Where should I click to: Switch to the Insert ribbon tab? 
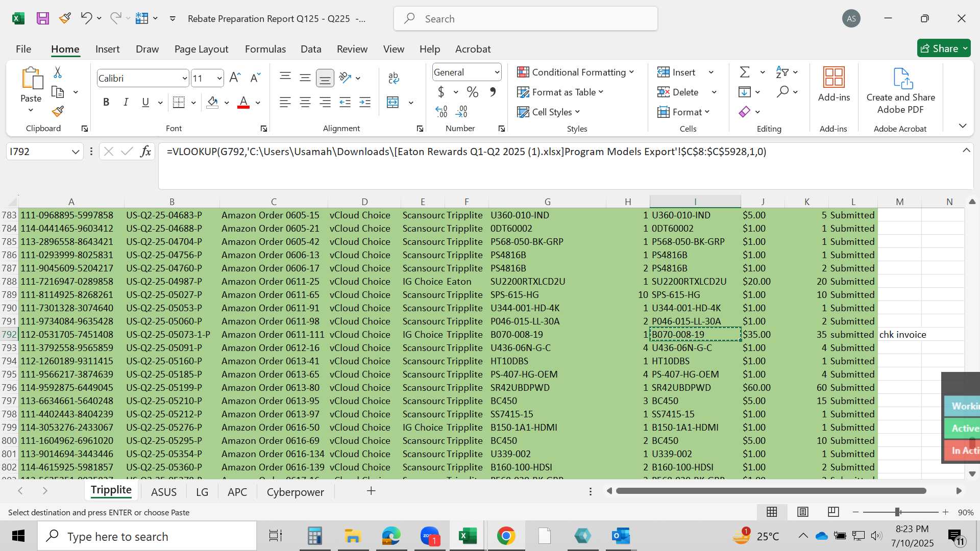click(107, 49)
